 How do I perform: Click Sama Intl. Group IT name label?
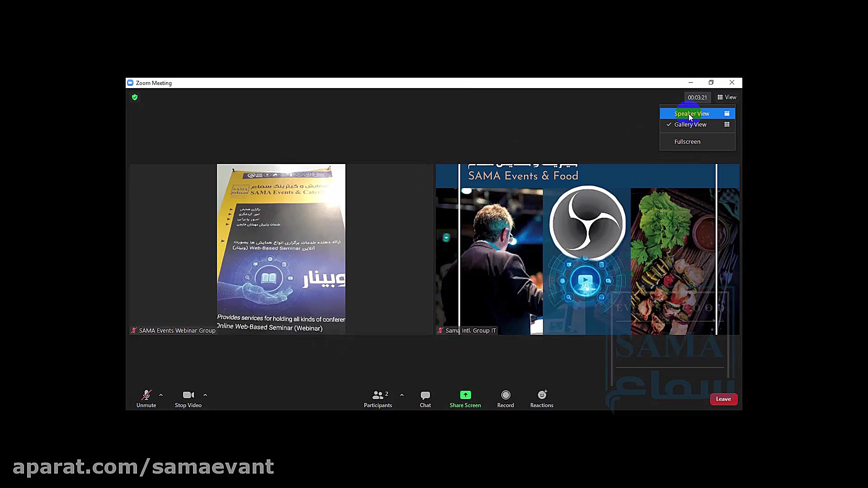pyautogui.click(x=471, y=331)
